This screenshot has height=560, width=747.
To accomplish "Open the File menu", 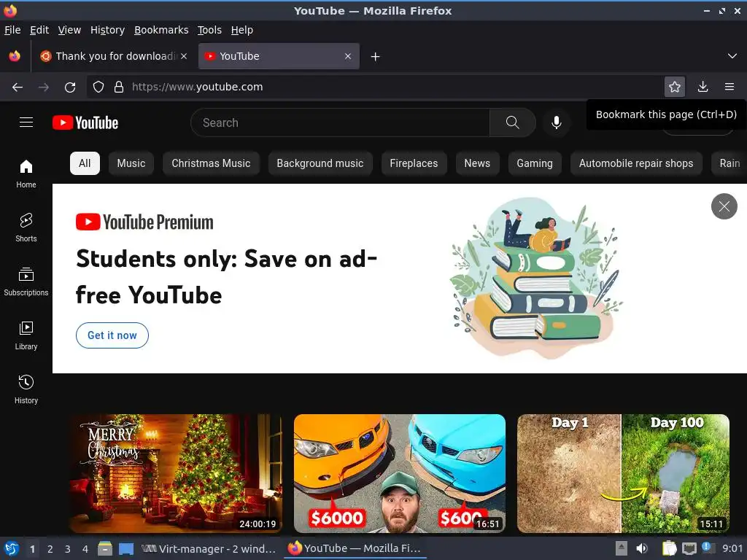I will click(x=12, y=30).
